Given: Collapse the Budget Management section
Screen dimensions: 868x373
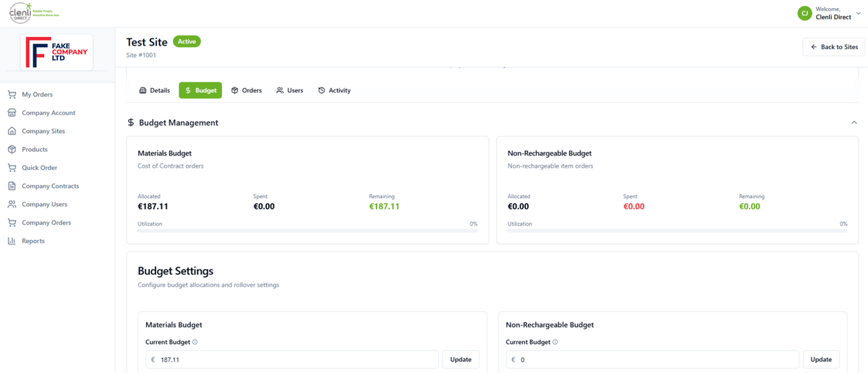Looking at the screenshot, I should (854, 123).
